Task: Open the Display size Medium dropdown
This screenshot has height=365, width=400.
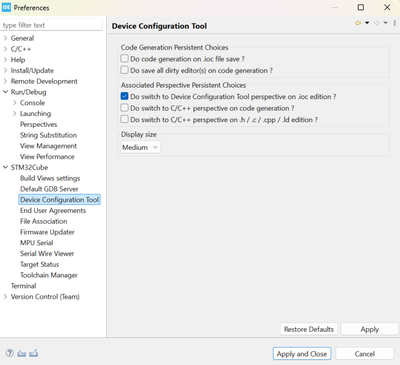Action: pyautogui.click(x=140, y=147)
